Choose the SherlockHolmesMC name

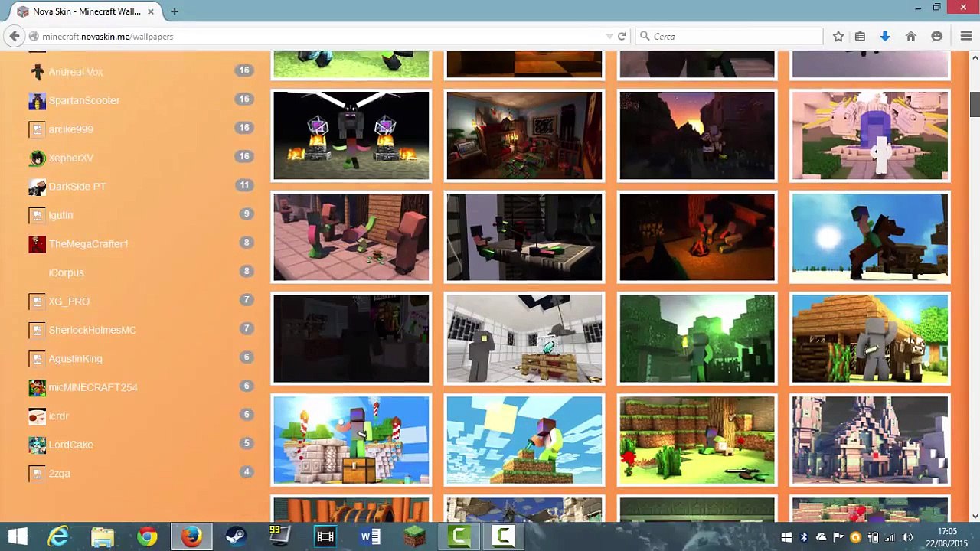(x=92, y=330)
